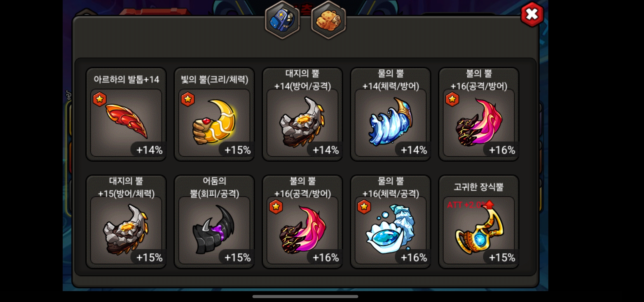Viewport: 644px width, 302px height.
Task: Click the +16% label on top-row 불의 뿔
Action: 502,150
